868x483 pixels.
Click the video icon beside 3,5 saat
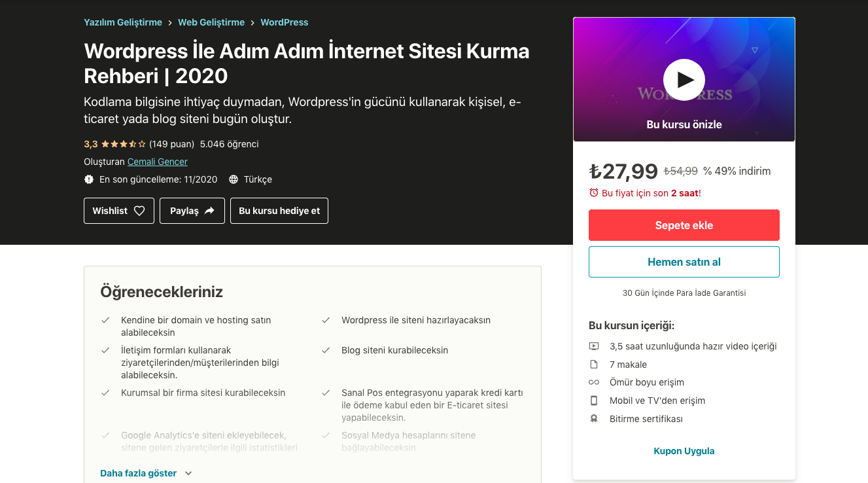pyautogui.click(x=594, y=346)
